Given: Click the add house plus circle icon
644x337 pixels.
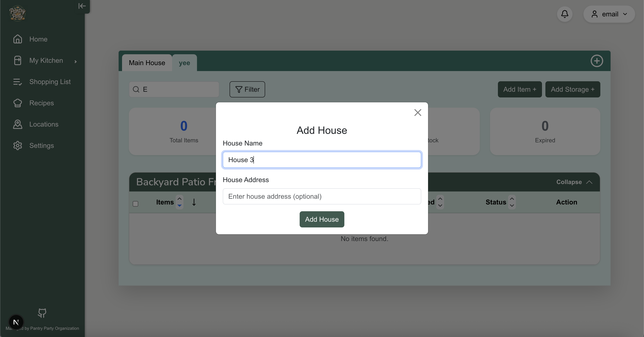Looking at the screenshot, I should [597, 61].
